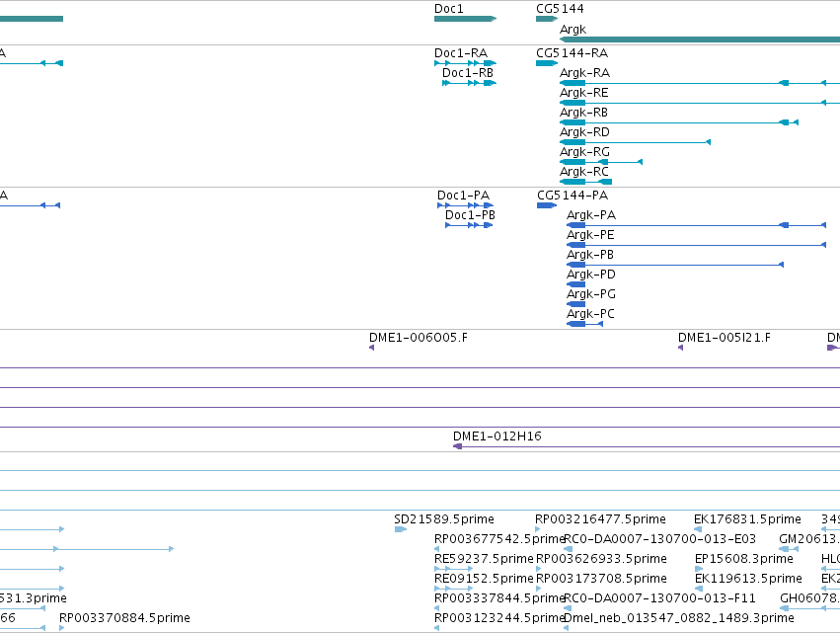Click the EP15608.3prime EST marker
This screenshot has height=633, width=840.
click(x=699, y=569)
